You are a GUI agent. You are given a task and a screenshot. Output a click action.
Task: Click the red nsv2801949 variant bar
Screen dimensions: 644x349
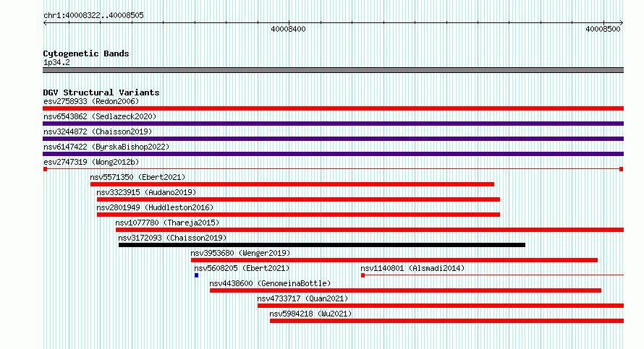pyautogui.click(x=298, y=215)
